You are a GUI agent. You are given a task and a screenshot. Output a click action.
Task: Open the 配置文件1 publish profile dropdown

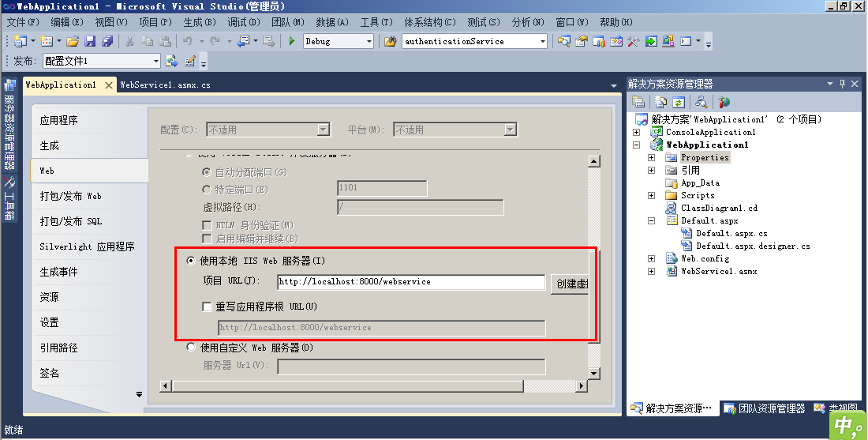(156, 61)
